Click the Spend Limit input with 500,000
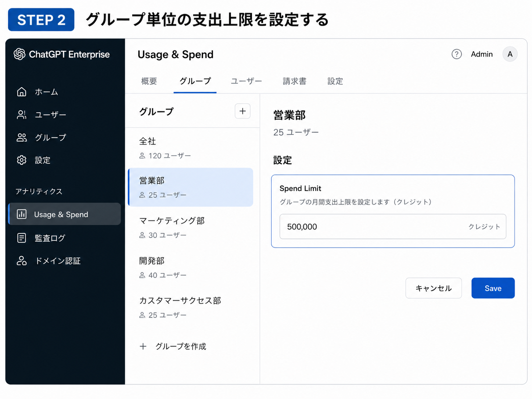 [x=393, y=227]
